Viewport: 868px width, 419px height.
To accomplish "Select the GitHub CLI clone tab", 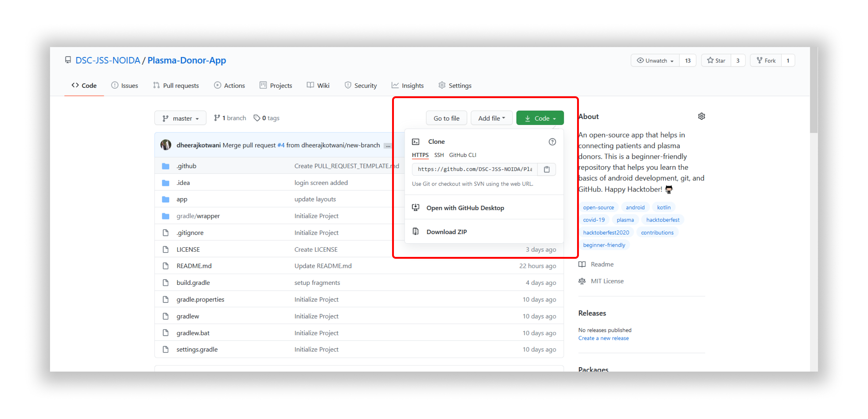I will coord(462,155).
